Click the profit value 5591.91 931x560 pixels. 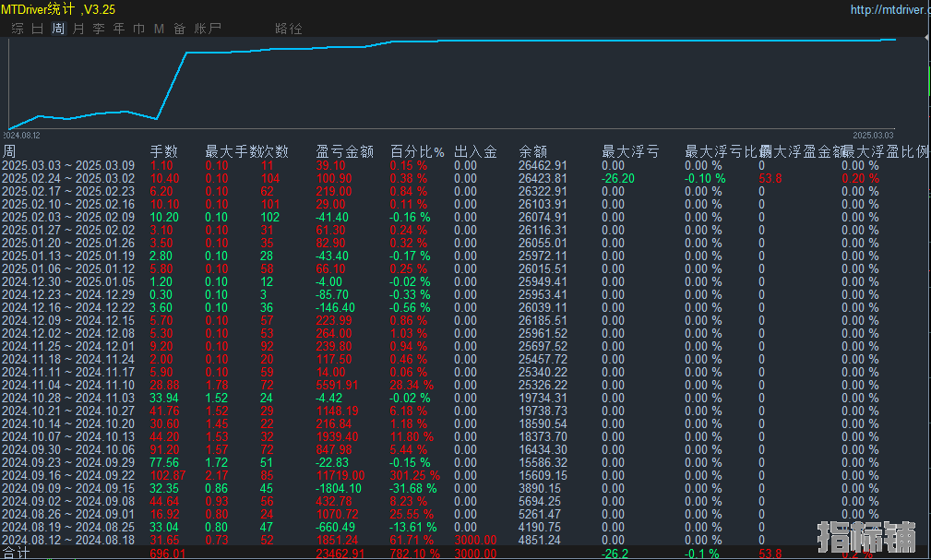pyautogui.click(x=338, y=386)
